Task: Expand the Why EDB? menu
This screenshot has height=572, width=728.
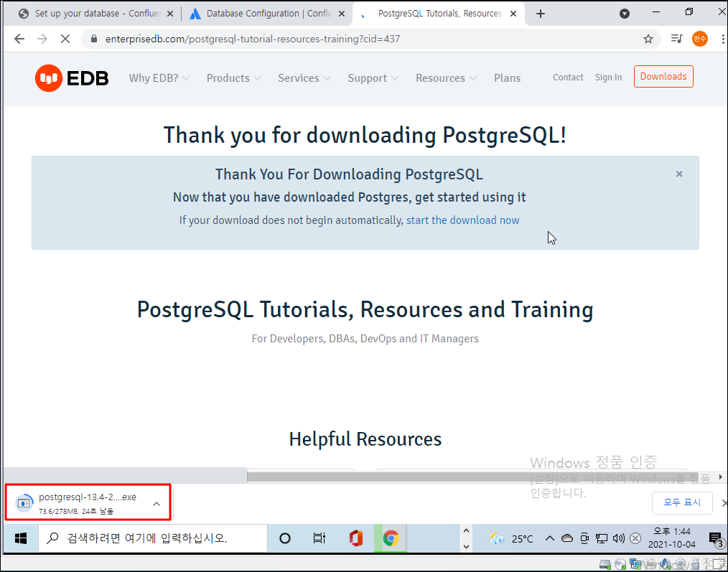Action: click(159, 78)
